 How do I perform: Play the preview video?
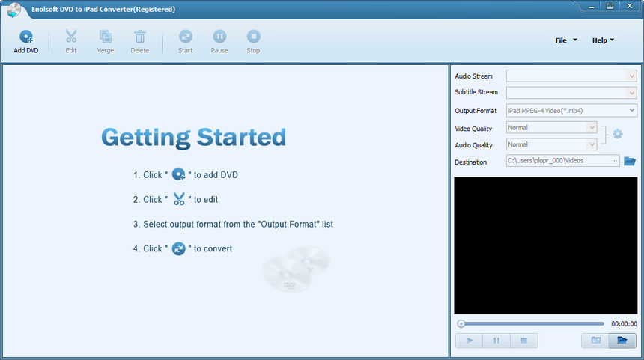point(470,341)
